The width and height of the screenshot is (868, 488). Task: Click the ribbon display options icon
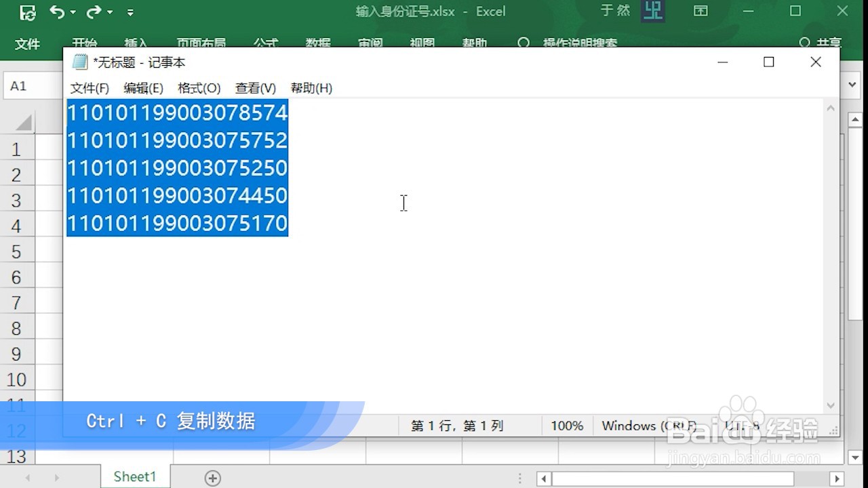pyautogui.click(x=700, y=12)
